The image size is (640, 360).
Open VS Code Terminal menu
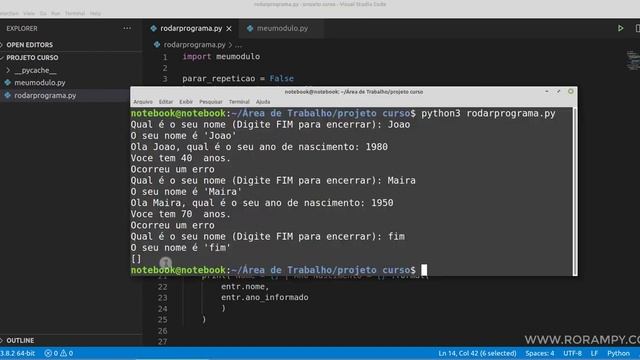(75, 13)
